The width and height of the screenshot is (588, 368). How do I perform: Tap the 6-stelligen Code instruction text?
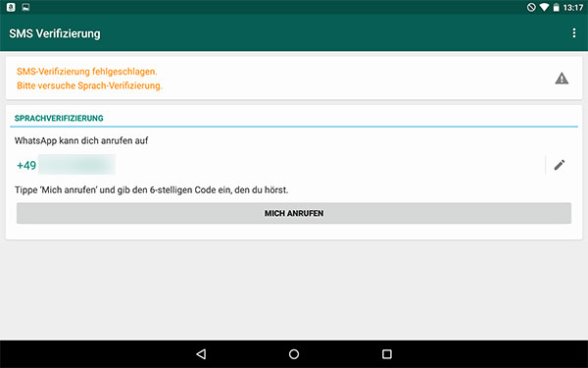(x=152, y=190)
